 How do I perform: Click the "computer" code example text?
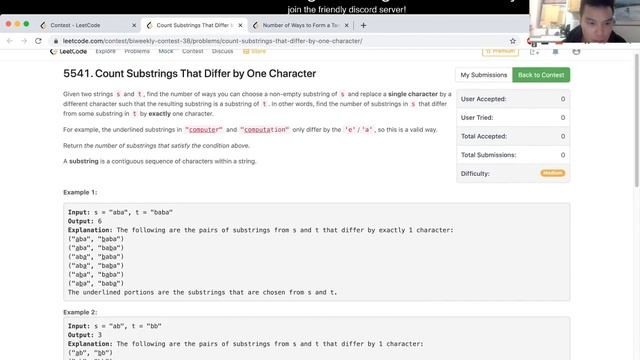pos(204,129)
